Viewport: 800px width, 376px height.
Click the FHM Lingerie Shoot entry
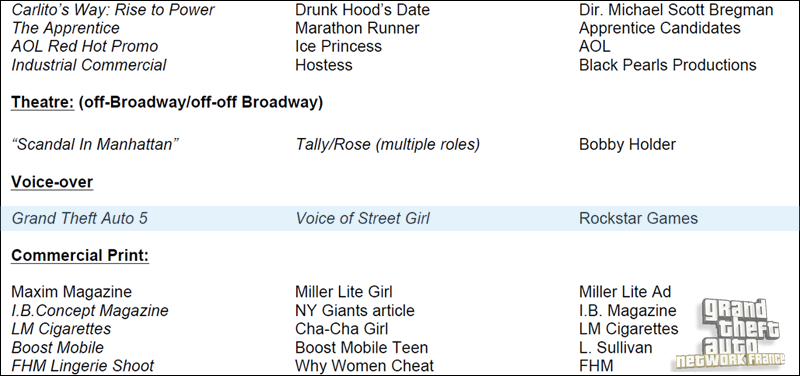(x=82, y=366)
